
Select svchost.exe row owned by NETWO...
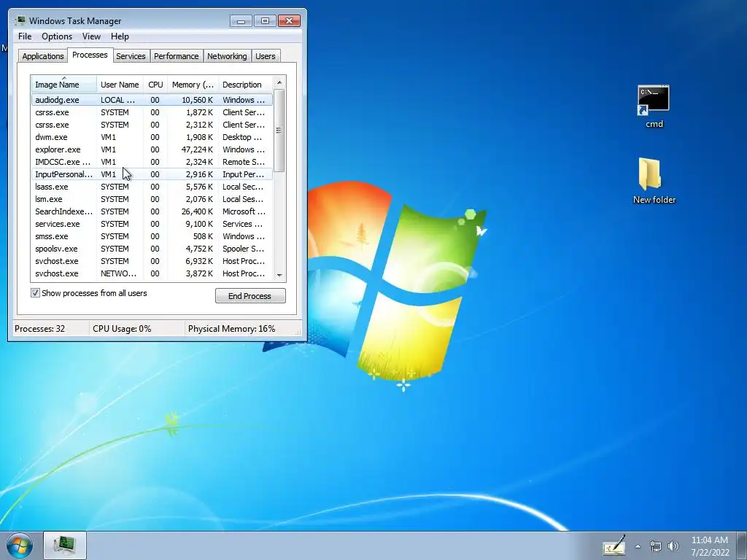152,273
